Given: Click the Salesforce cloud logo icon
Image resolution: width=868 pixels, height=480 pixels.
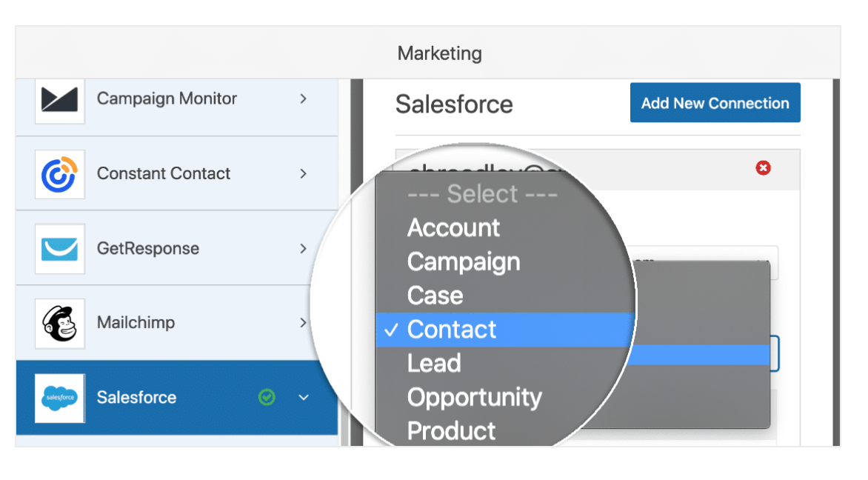Looking at the screenshot, I should click(60, 398).
